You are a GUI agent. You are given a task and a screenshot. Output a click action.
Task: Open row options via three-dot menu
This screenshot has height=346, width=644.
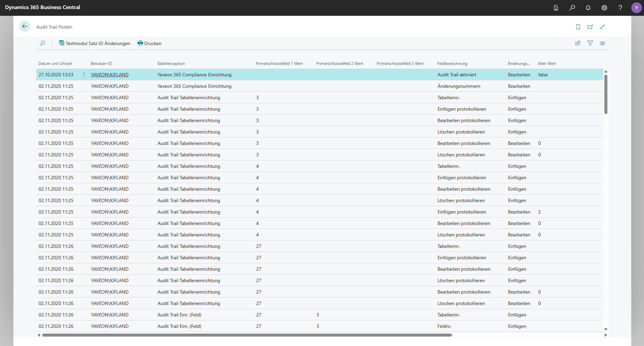click(84, 75)
